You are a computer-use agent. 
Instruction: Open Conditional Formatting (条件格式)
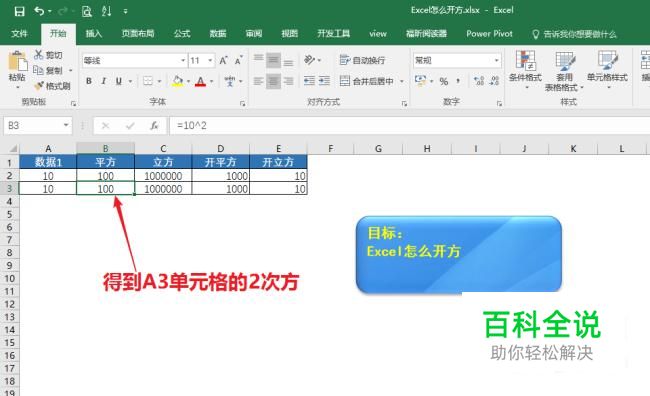click(x=525, y=70)
